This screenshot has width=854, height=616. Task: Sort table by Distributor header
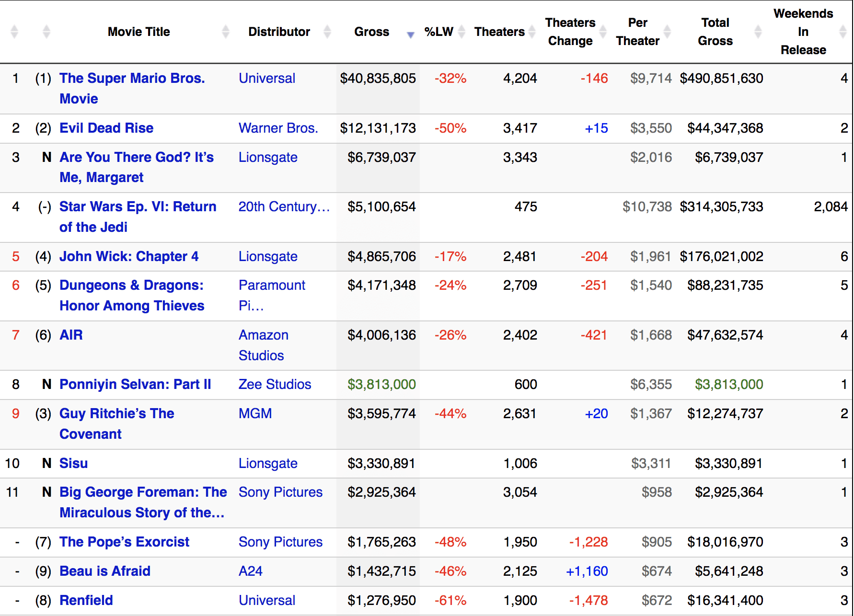pyautogui.click(x=279, y=32)
